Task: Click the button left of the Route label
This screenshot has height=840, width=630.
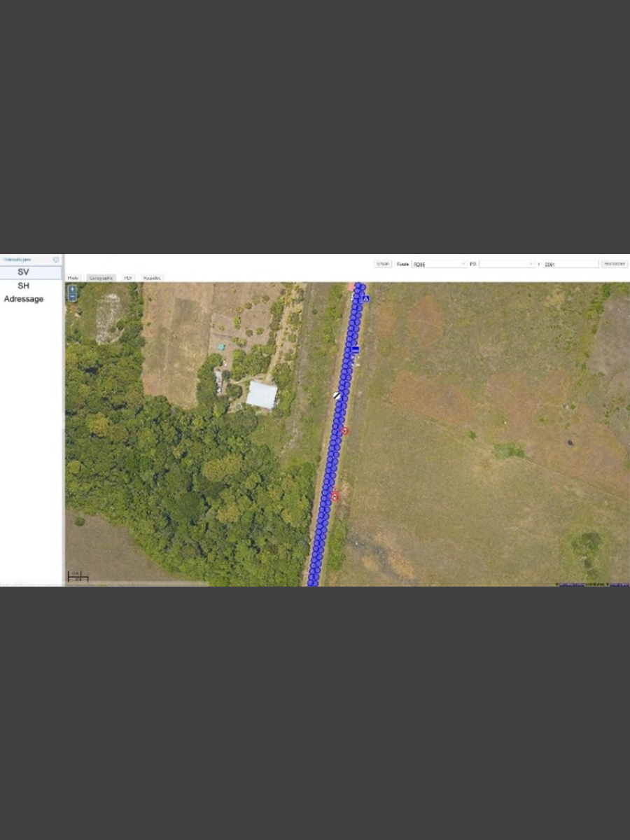Action: [383, 264]
